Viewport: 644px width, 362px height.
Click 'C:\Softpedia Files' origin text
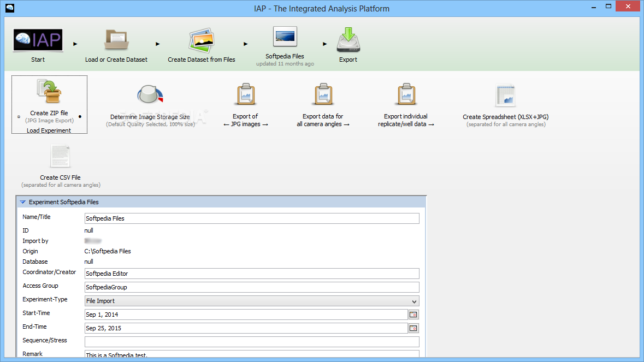pos(108,251)
